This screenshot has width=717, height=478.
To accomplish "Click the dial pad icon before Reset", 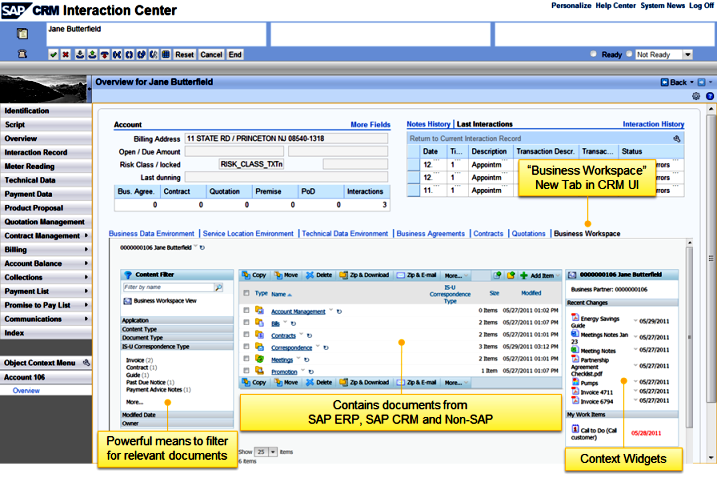I will coord(166,54).
